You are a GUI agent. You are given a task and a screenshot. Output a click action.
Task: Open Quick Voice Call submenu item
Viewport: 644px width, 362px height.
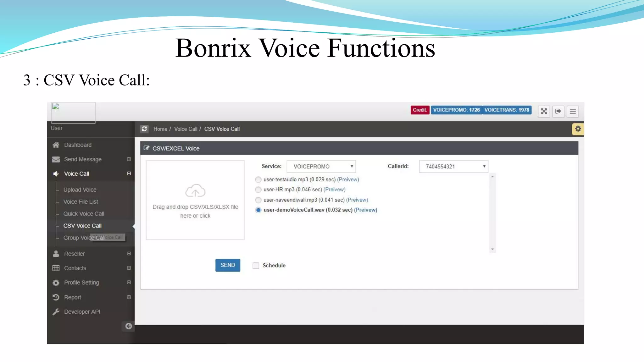point(84,214)
